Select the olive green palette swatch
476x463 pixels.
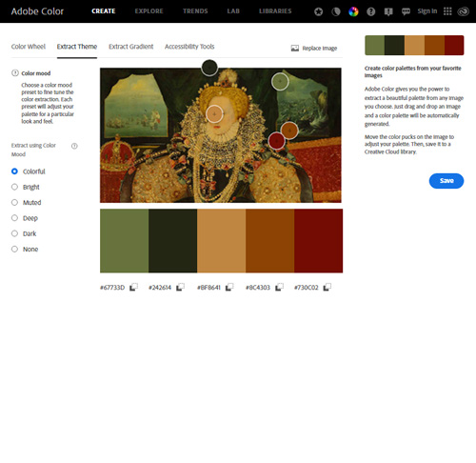(124, 241)
